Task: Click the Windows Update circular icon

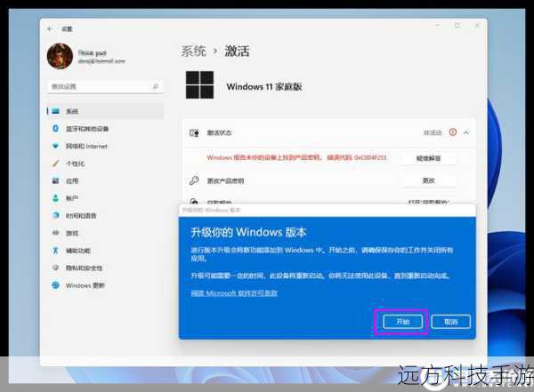Action: pos(55,285)
